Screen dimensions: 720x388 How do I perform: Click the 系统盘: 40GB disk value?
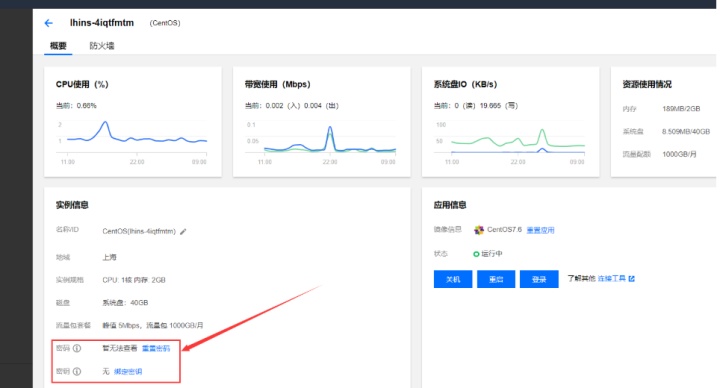[125, 303]
